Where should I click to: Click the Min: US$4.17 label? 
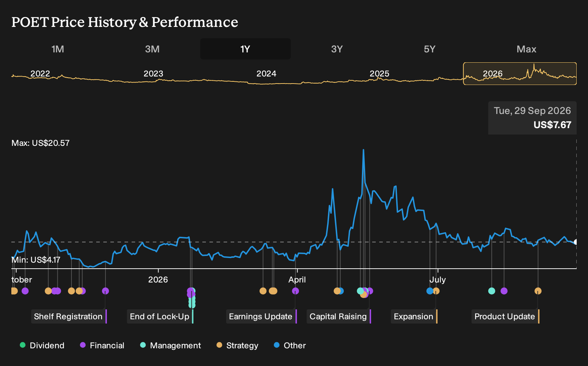pos(36,260)
